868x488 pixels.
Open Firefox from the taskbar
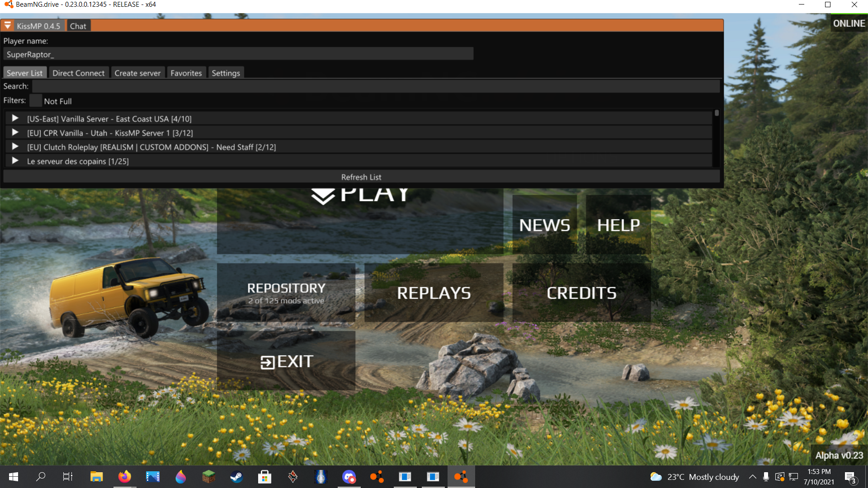pyautogui.click(x=124, y=477)
